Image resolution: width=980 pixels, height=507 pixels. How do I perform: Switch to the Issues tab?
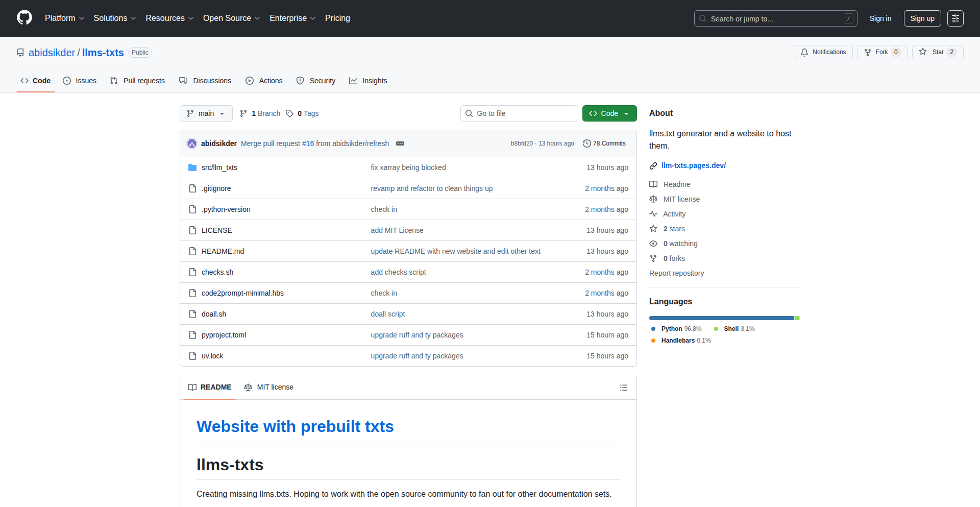(80, 81)
